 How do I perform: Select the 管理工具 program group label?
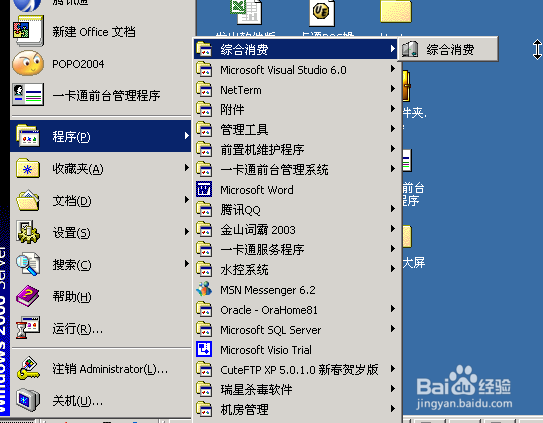pyautogui.click(x=244, y=130)
